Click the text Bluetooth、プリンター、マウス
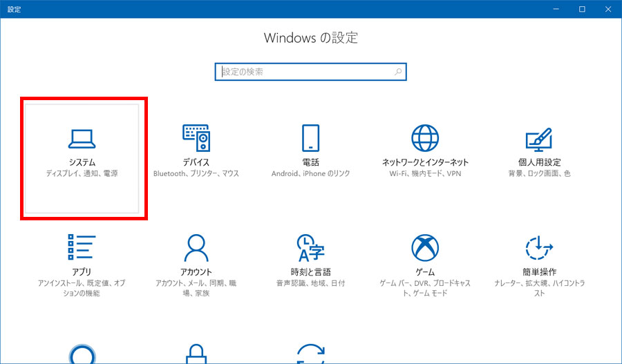 click(x=196, y=173)
